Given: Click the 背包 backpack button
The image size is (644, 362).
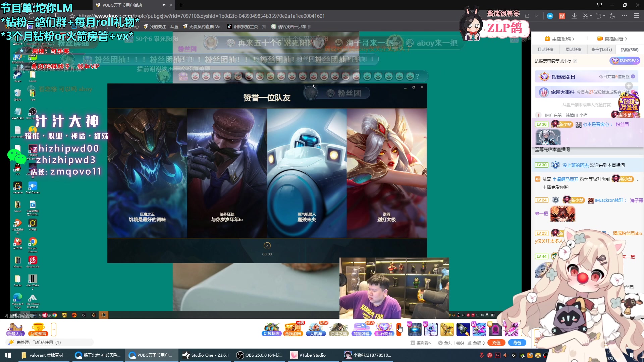Looking at the screenshot, I should (x=517, y=343).
